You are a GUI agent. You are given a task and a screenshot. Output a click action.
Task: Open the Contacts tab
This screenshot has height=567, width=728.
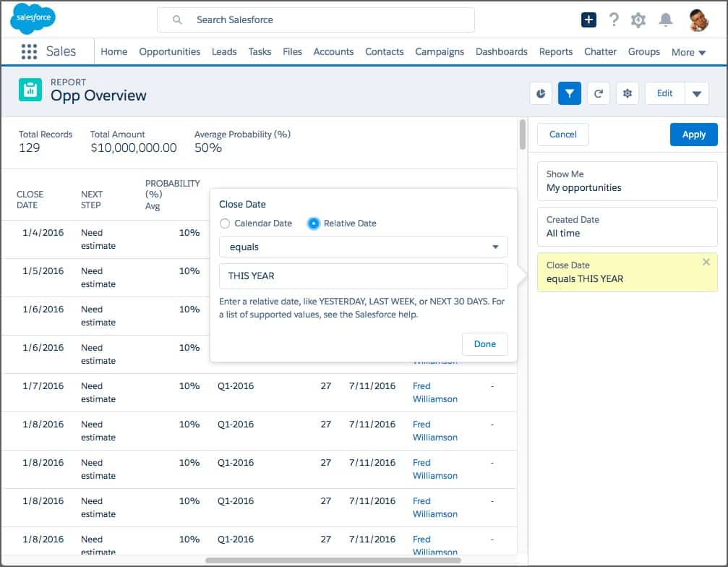pyautogui.click(x=384, y=51)
